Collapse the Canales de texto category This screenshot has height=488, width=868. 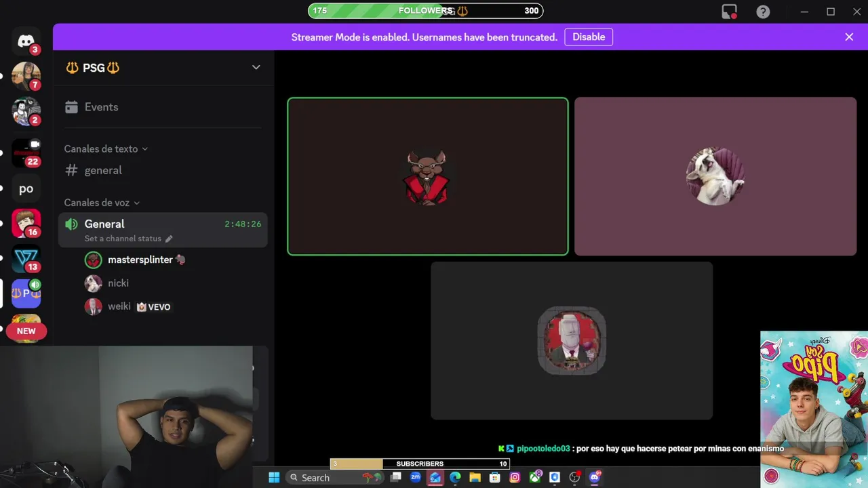106,148
